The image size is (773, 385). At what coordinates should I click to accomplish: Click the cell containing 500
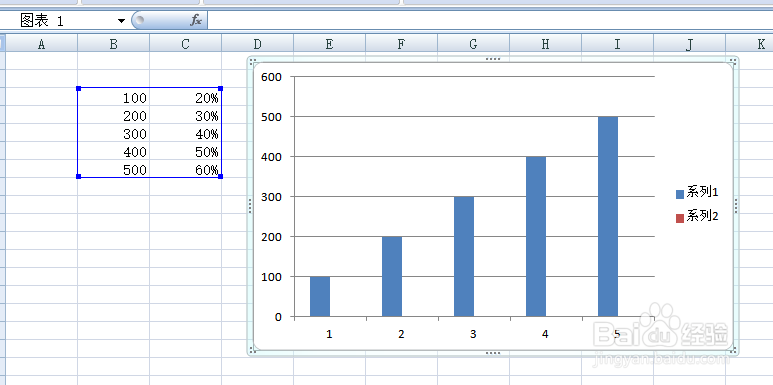pyautogui.click(x=113, y=170)
